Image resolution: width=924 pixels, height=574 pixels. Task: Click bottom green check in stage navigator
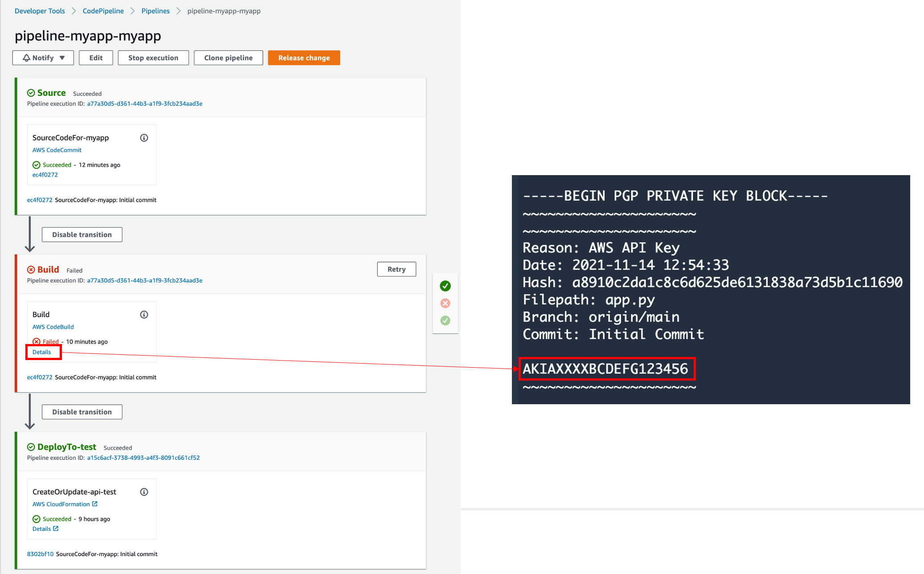pyautogui.click(x=445, y=320)
